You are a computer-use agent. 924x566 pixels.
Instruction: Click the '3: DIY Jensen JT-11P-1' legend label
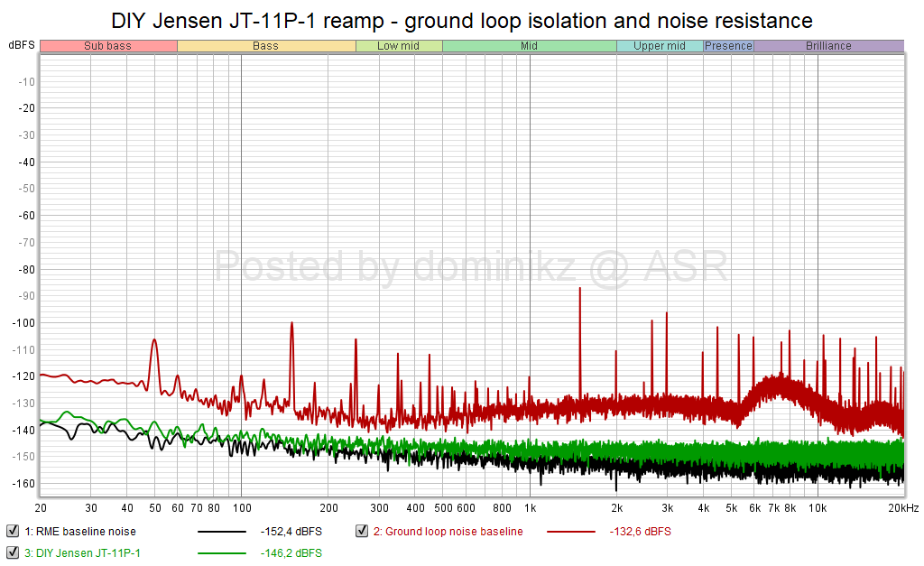pyautogui.click(x=82, y=553)
